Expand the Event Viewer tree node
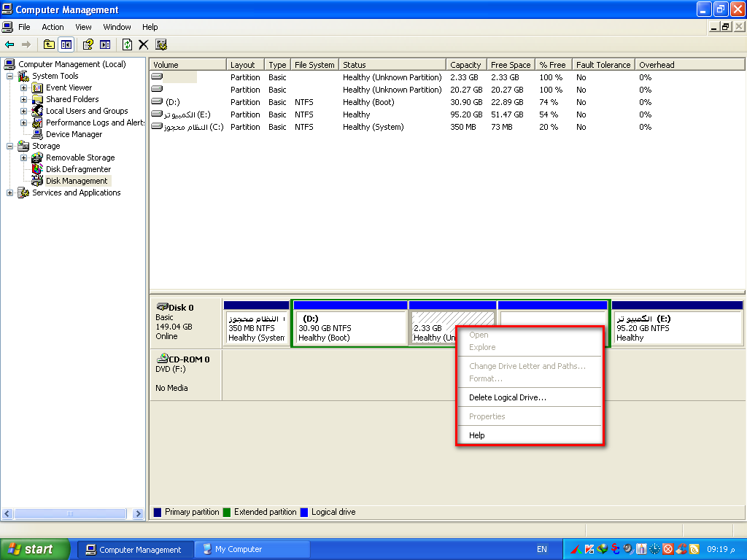 click(x=23, y=87)
